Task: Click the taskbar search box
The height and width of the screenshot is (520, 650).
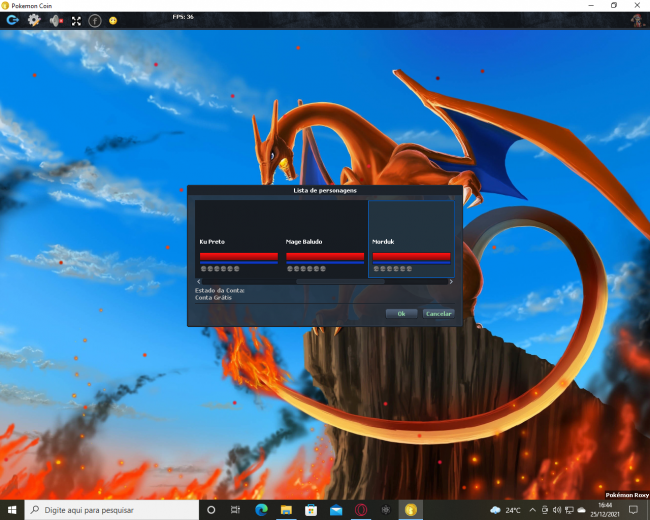Action: [x=112, y=510]
